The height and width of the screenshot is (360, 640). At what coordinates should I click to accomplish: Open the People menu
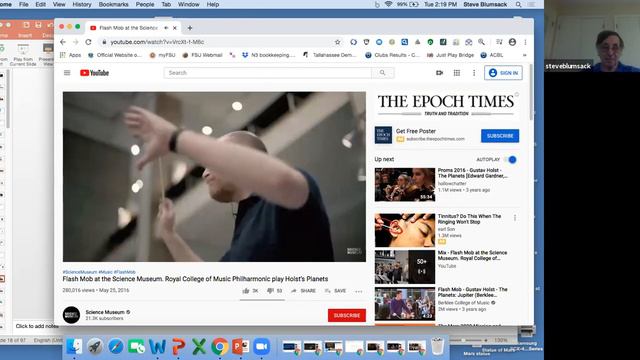(x=145, y=4)
